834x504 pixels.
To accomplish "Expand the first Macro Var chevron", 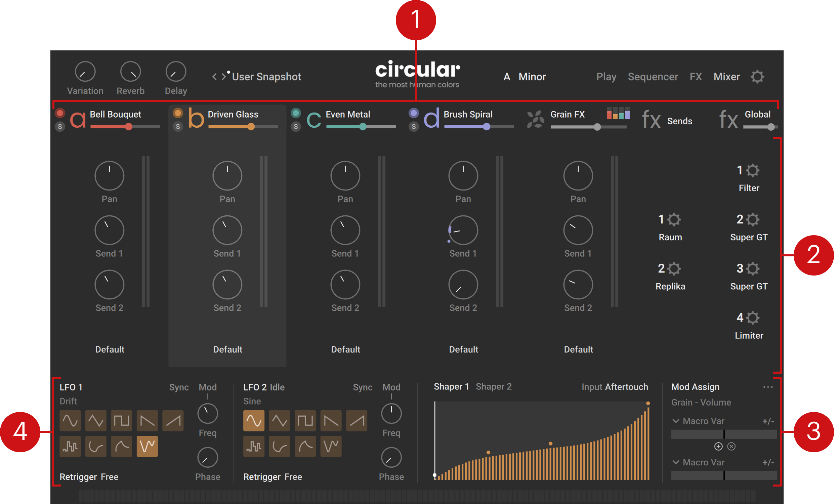I will click(676, 421).
